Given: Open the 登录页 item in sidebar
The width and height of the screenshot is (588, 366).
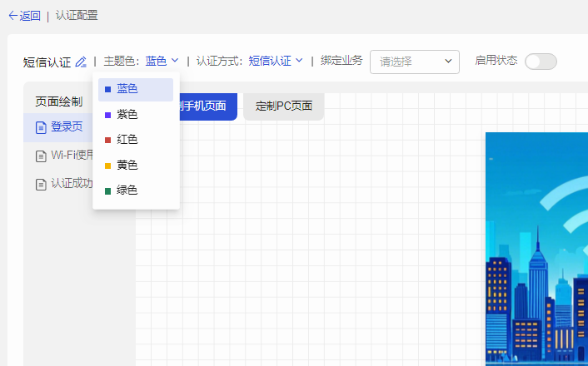Looking at the screenshot, I should (67, 127).
